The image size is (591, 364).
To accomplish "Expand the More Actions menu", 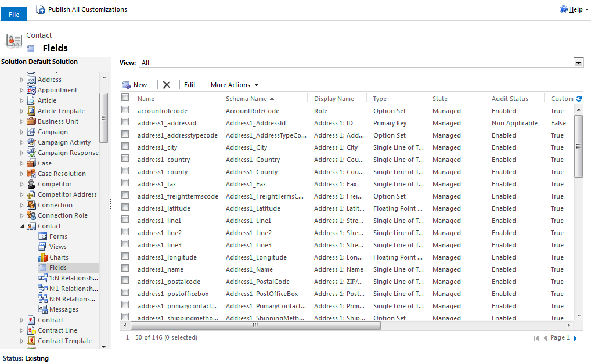I will 234,85.
